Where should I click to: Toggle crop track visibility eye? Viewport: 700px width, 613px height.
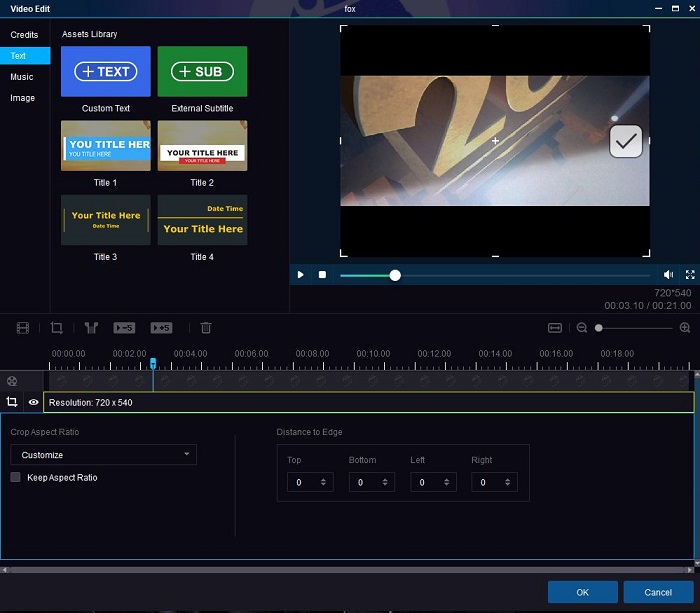coord(33,402)
